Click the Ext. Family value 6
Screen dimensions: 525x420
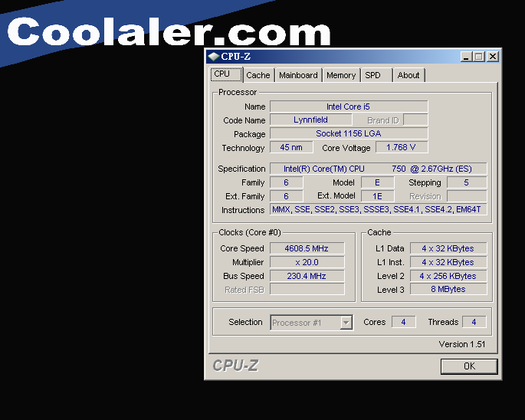[x=287, y=196]
